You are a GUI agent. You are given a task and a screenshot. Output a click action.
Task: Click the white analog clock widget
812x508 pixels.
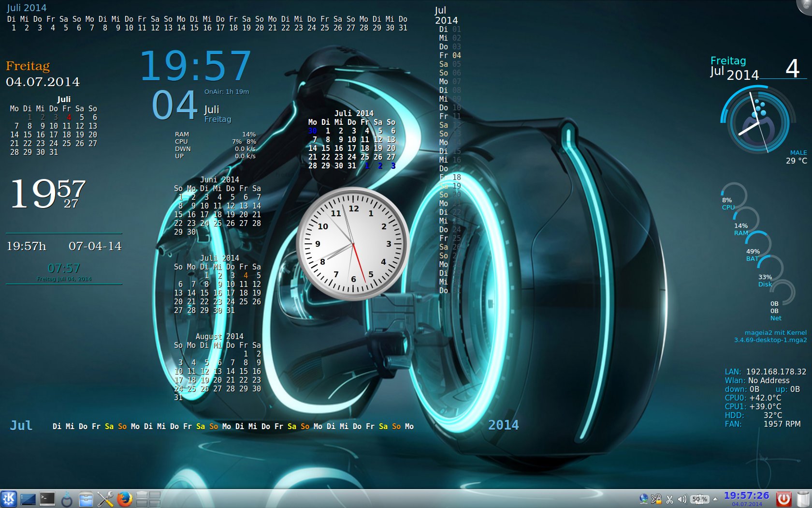353,244
